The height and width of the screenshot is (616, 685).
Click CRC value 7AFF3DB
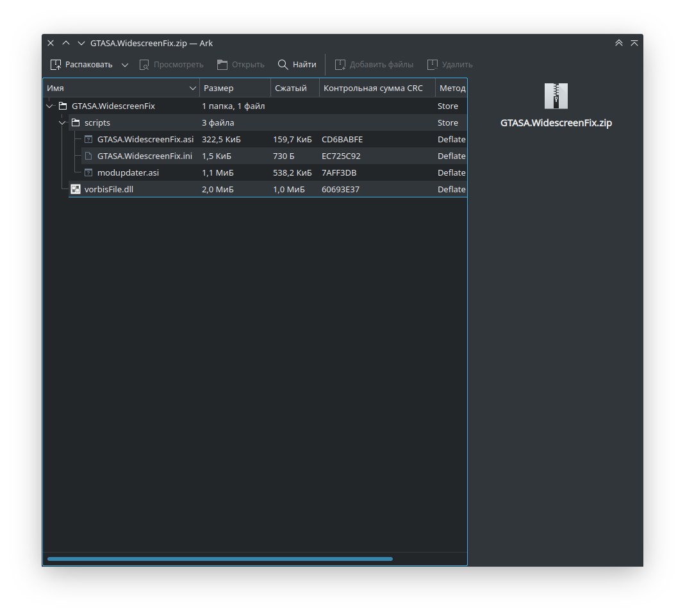[x=339, y=172]
